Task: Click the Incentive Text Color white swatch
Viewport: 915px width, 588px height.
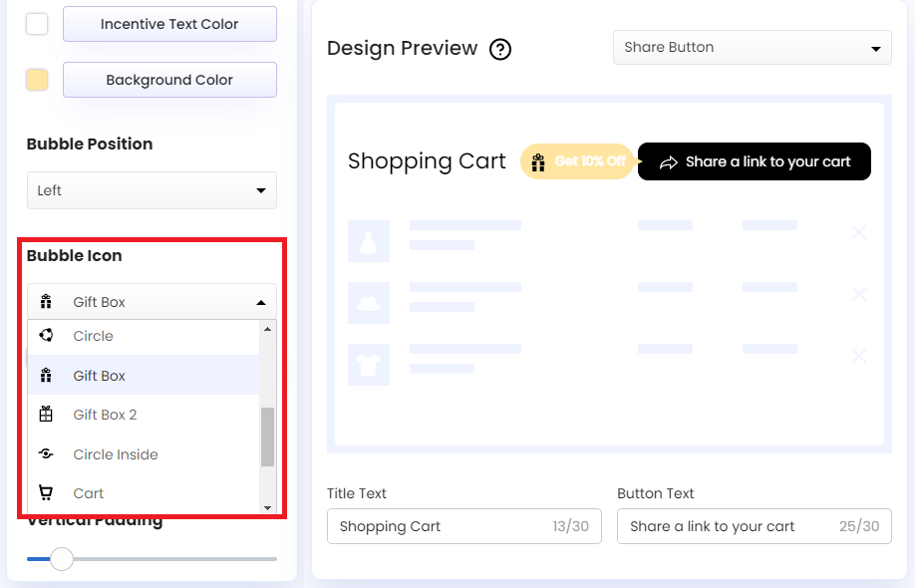Action: [36, 23]
